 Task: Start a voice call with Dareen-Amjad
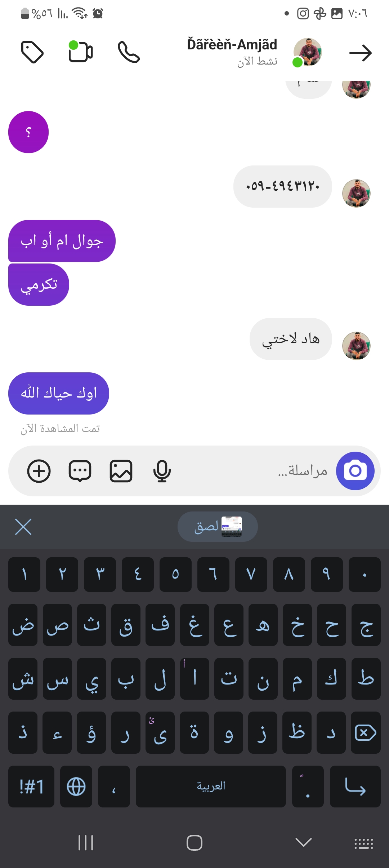129,52
